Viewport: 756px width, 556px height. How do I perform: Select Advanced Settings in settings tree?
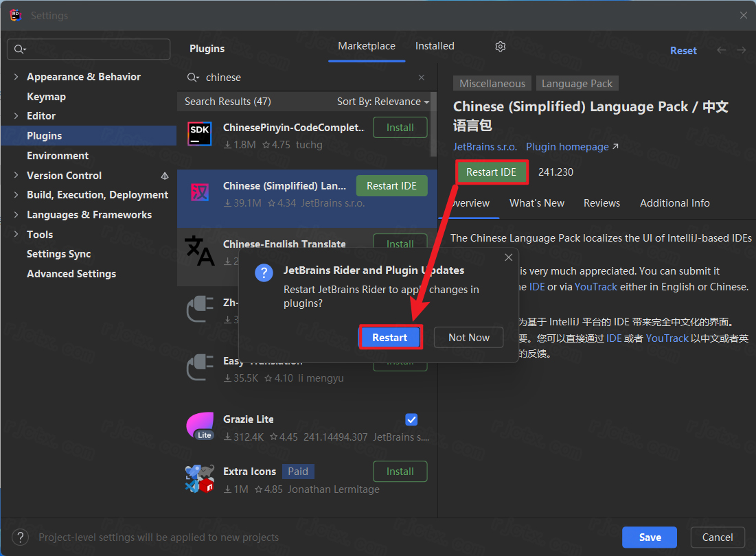pyautogui.click(x=71, y=274)
